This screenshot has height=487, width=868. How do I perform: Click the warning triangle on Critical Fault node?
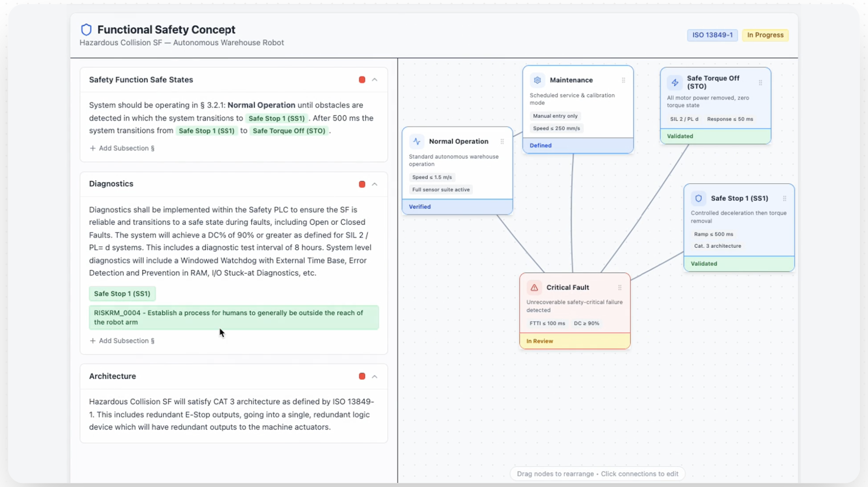point(534,287)
